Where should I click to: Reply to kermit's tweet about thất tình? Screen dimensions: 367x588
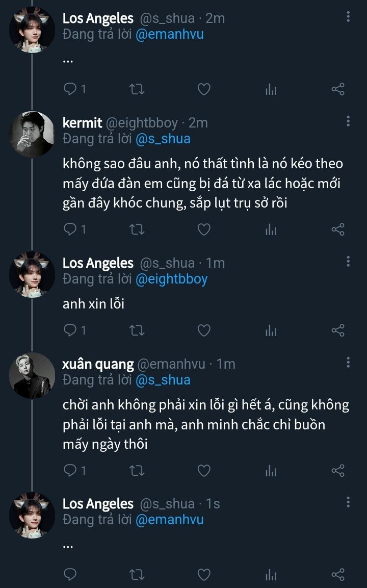[x=70, y=229]
